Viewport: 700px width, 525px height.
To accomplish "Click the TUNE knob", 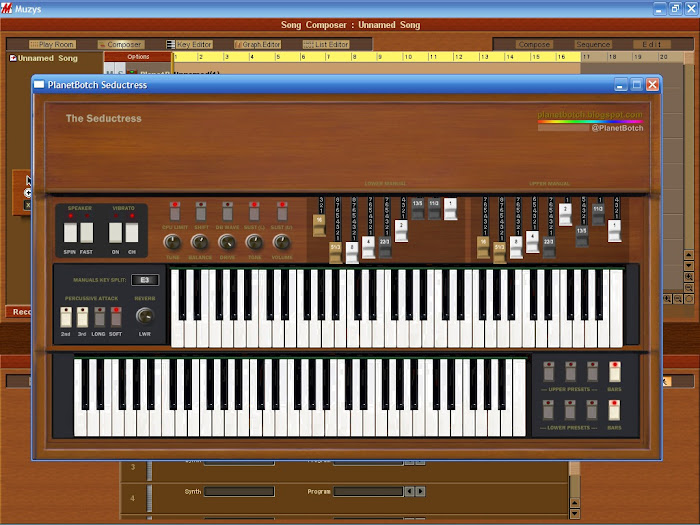I will (172, 242).
